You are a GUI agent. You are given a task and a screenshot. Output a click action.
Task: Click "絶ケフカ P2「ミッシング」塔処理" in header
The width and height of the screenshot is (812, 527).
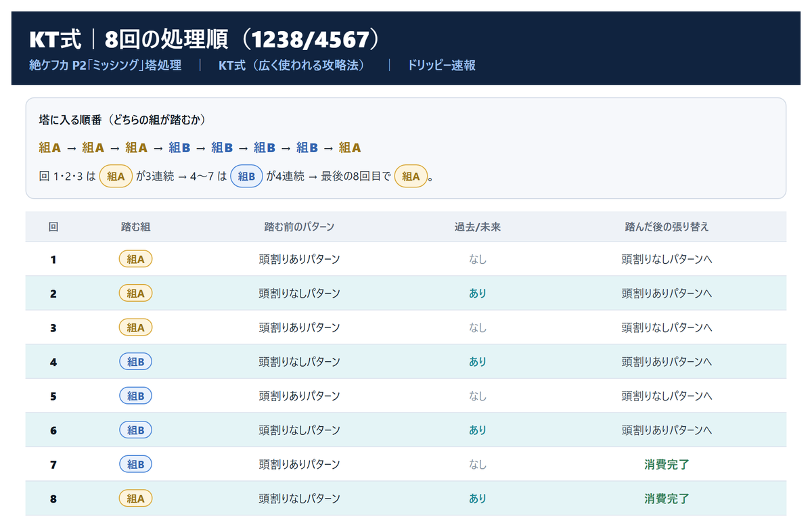pos(106,66)
